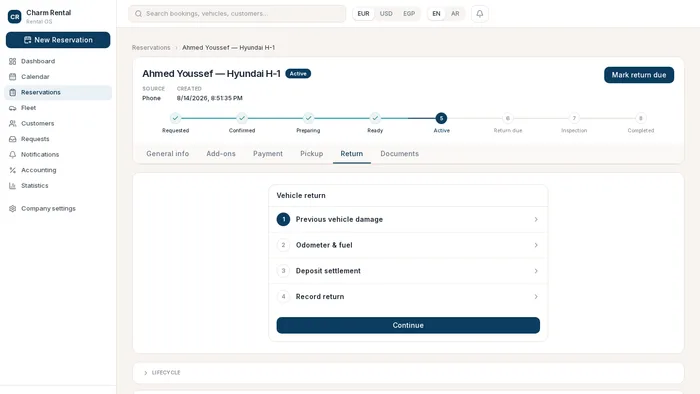The image size is (700, 394).
Task: Select the Return tab
Action: pyautogui.click(x=352, y=153)
